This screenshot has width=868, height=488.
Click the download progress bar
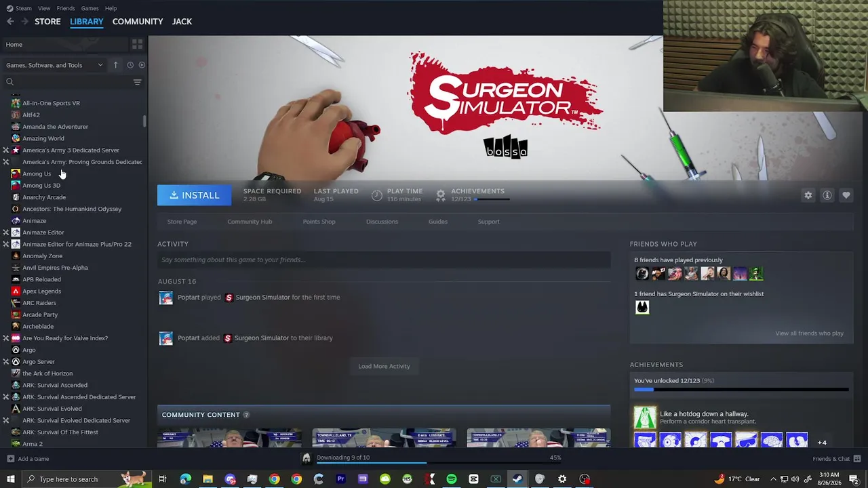pyautogui.click(x=438, y=464)
